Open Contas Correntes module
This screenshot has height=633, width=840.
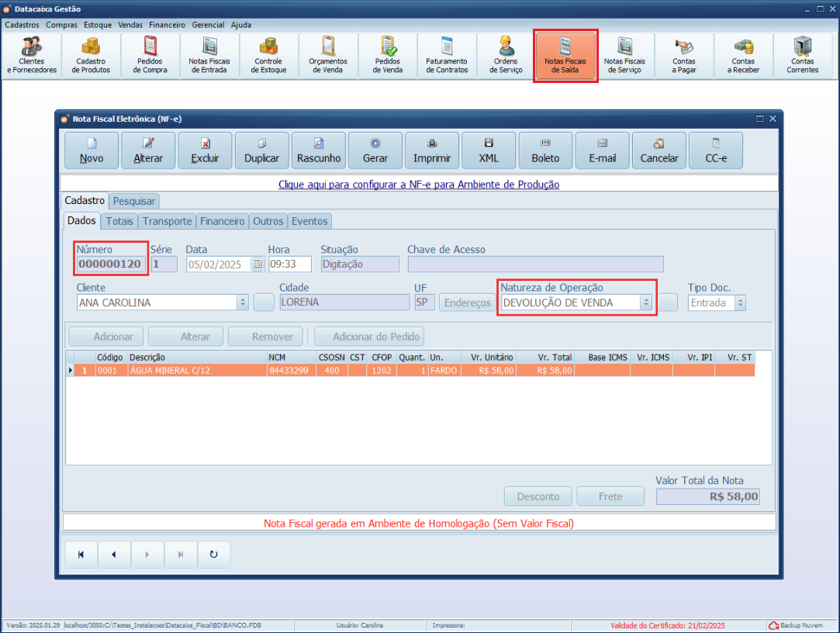802,56
